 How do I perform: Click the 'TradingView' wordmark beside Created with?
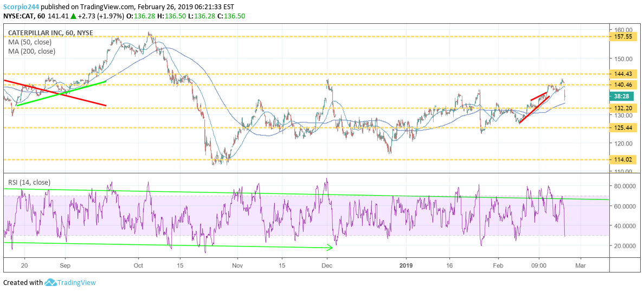pyautogui.click(x=76, y=283)
